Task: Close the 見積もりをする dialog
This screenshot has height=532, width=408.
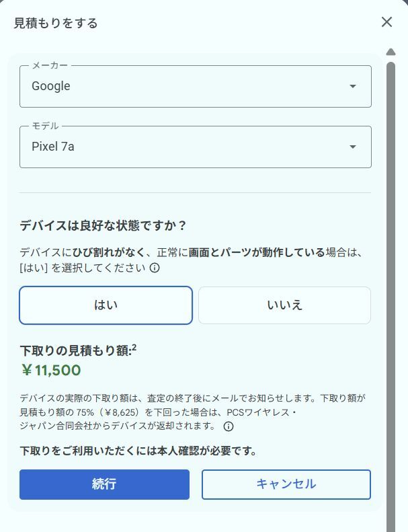Action: pos(386,22)
